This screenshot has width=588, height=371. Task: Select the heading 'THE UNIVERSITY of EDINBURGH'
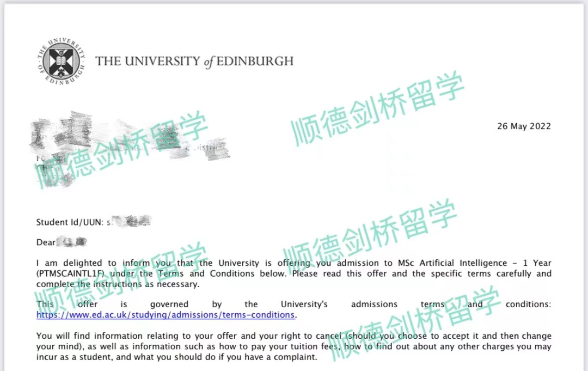[x=194, y=62]
